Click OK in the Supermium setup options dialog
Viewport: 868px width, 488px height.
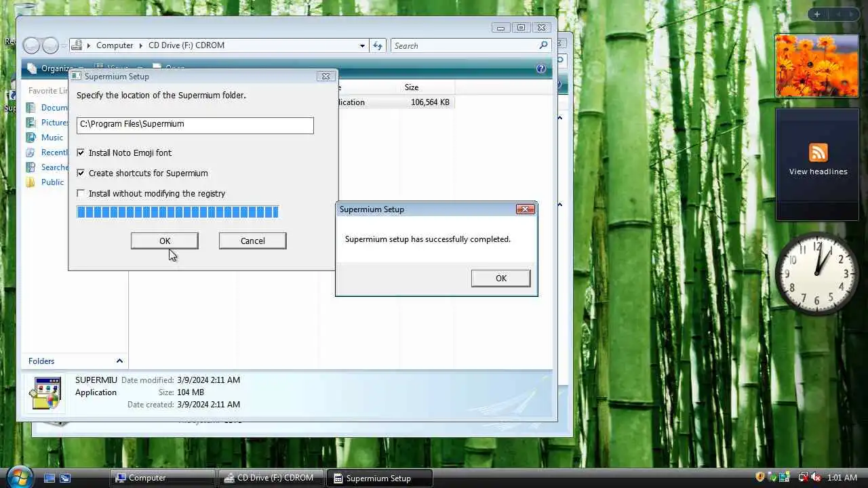click(x=165, y=241)
